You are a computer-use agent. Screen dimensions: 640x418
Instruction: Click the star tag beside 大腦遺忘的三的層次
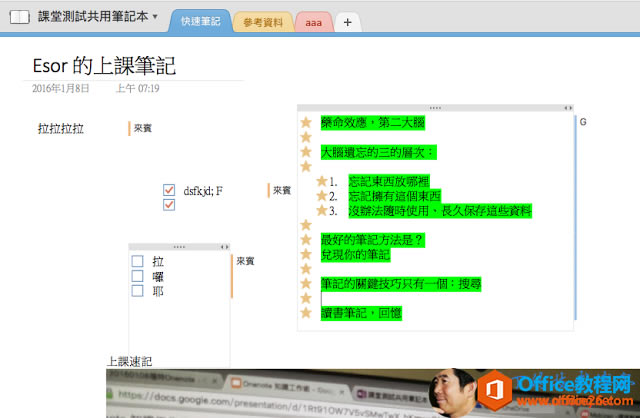pos(306,152)
